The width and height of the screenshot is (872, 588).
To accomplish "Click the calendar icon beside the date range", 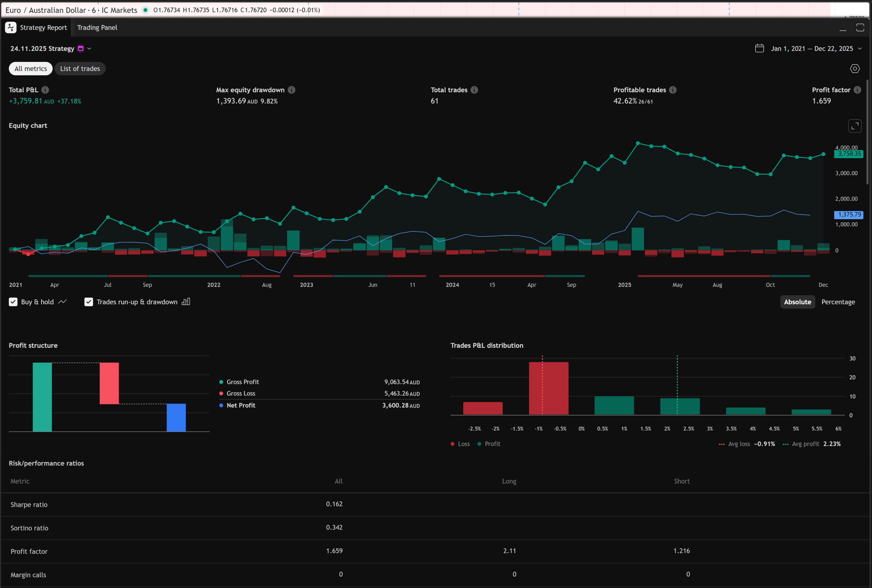I will click(760, 48).
